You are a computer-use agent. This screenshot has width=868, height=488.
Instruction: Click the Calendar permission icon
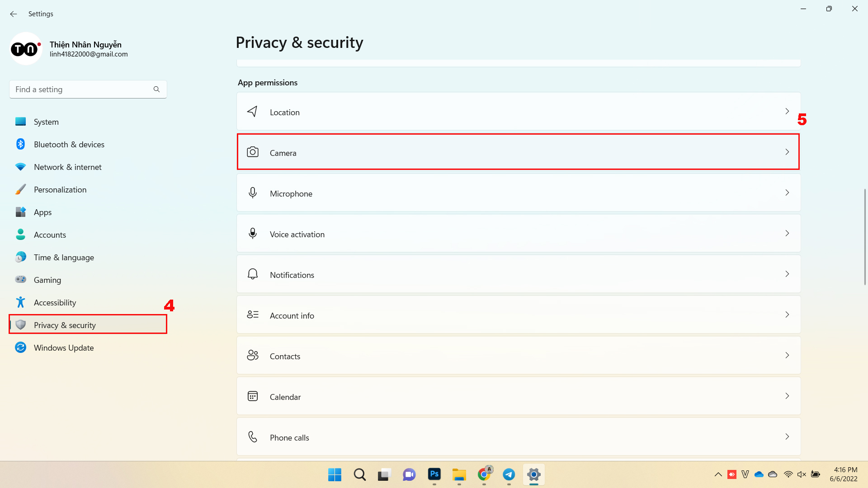click(x=253, y=396)
